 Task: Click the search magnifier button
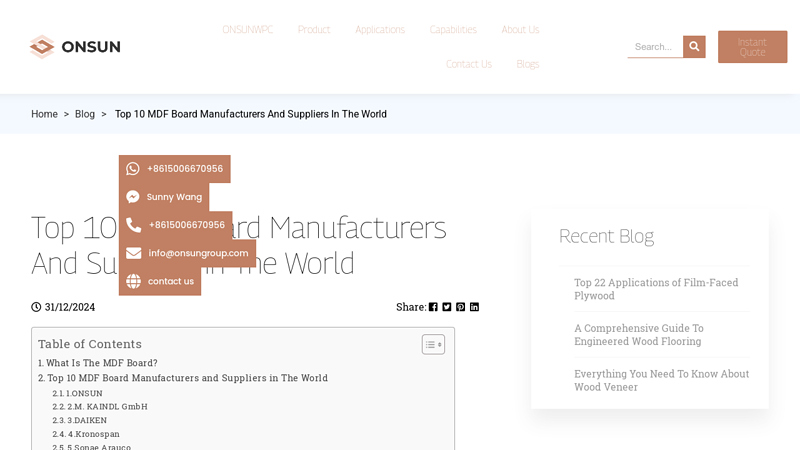(x=694, y=46)
